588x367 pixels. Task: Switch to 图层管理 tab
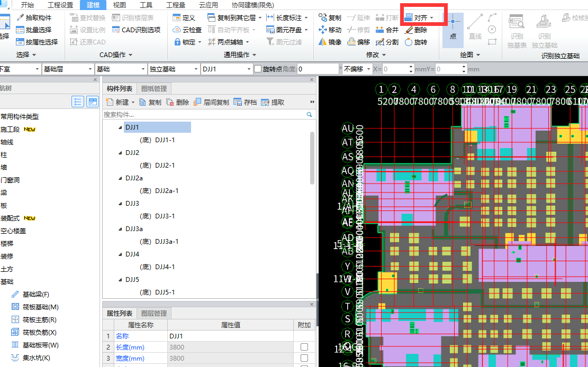click(x=154, y=314)
